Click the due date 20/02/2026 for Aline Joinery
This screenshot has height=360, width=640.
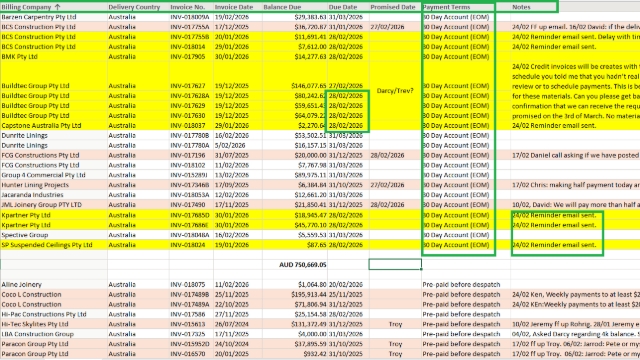(x=348, y=284)
